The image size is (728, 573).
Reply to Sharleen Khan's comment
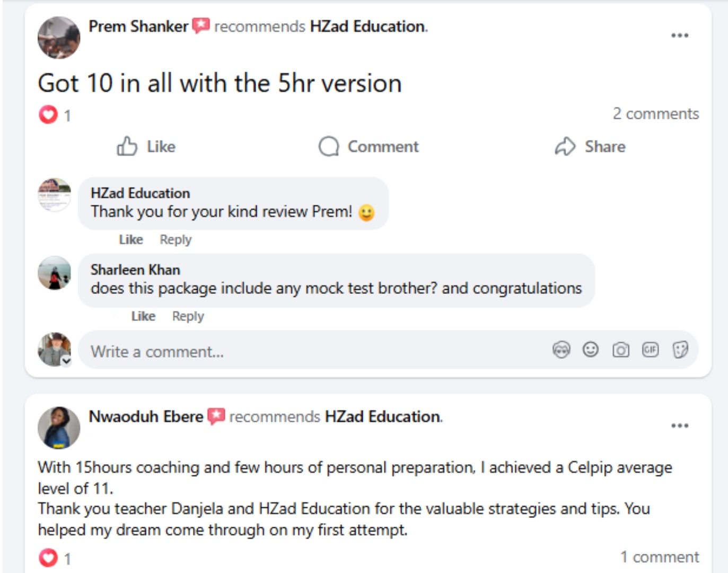[188, 316]
